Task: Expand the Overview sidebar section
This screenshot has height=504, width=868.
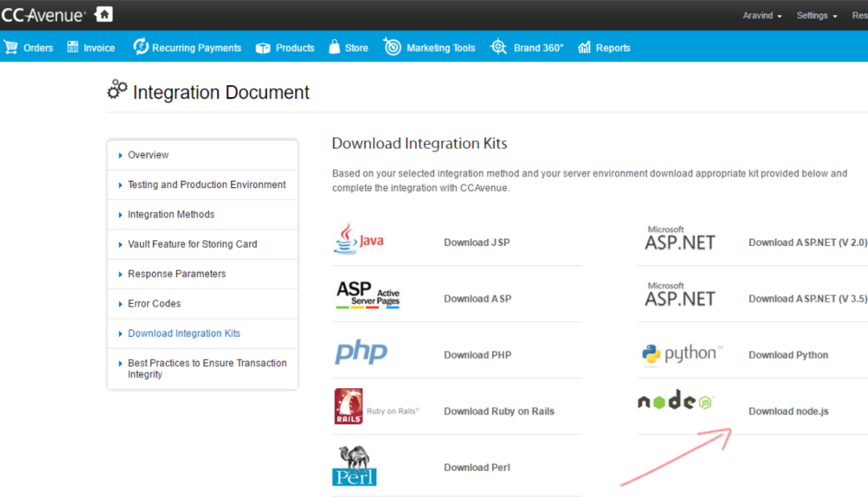Action: (202, 155)
